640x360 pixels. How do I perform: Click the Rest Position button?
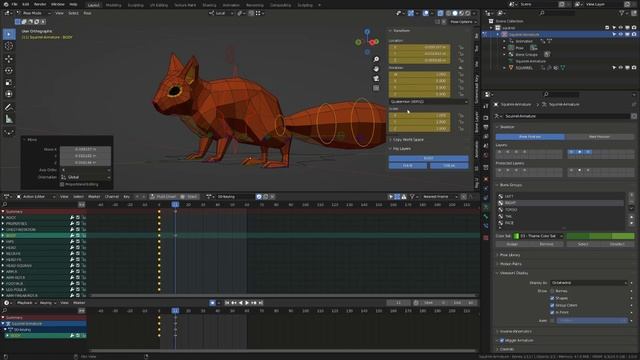(x=600, y=137)
